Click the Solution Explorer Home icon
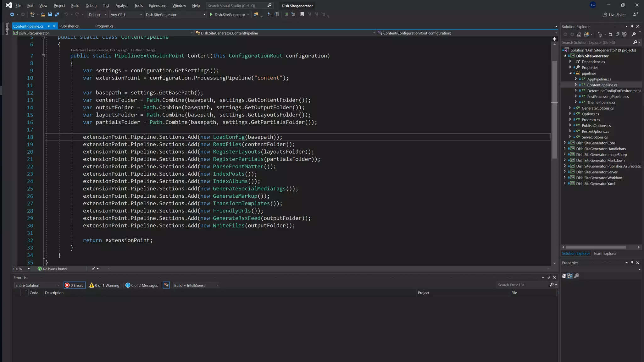Viewport: 644px width, 362px height. tap(579, 35)
